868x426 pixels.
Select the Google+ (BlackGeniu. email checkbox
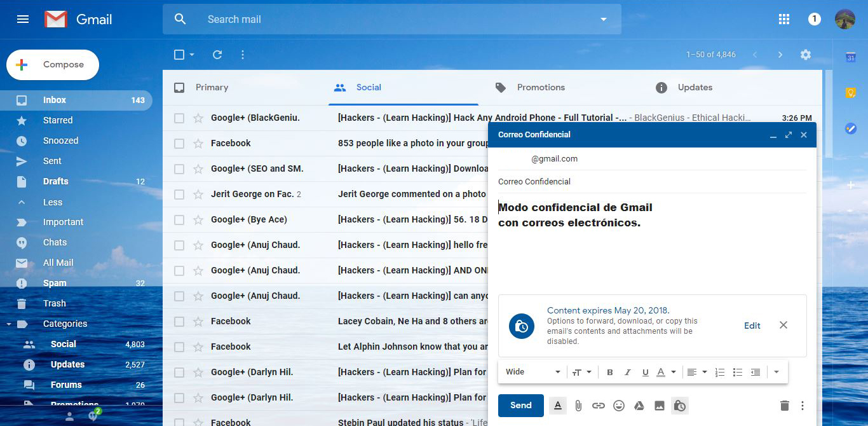coord(179,118)
